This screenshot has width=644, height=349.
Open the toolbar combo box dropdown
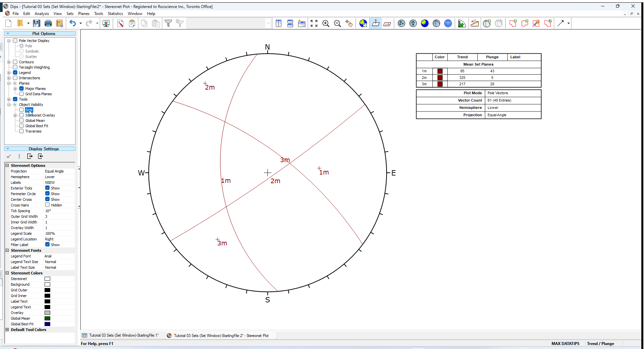268,23
